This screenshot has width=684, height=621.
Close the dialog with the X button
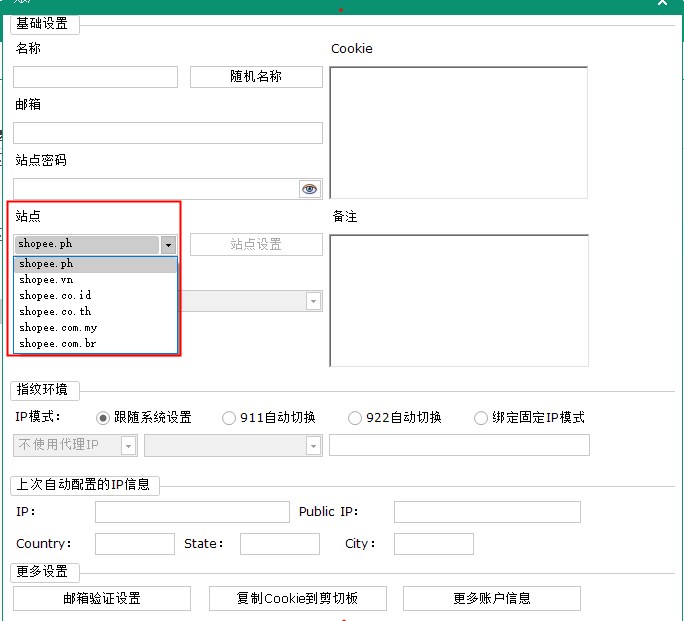tap(663, 3)
